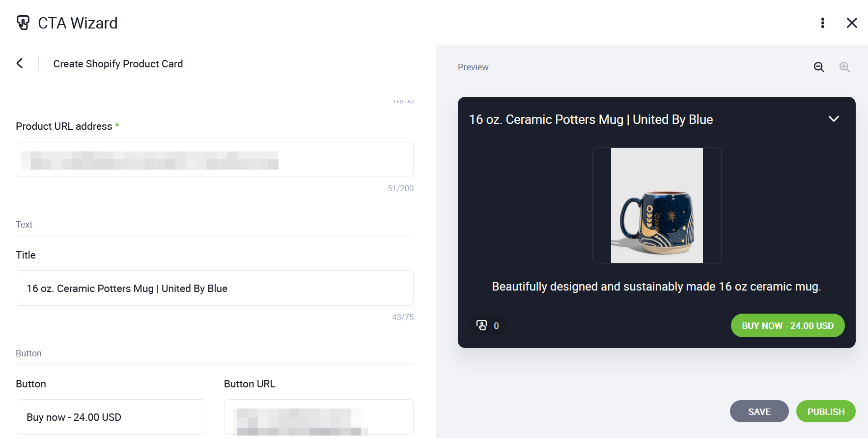
Task: Click into the Title text field
Action: point(214,288)
